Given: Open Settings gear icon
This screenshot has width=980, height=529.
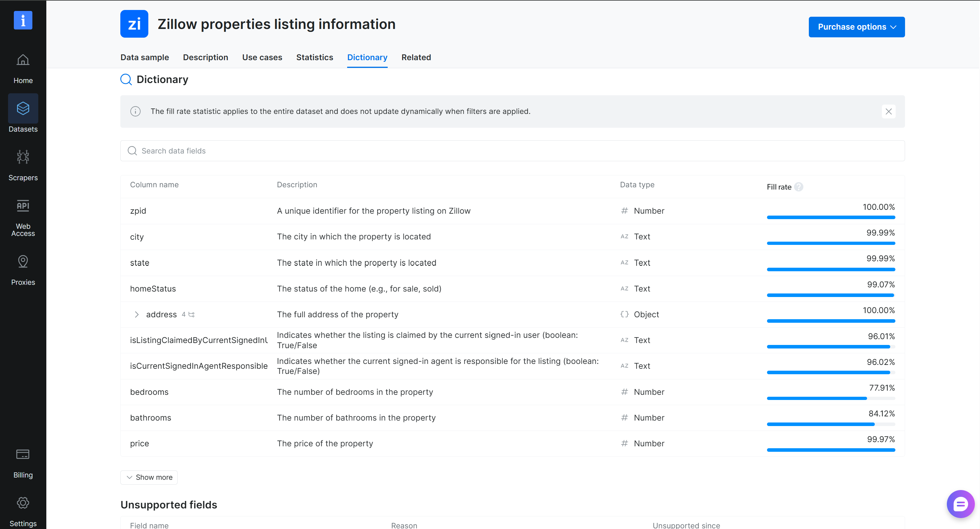Looking at the screenshot, I should (23, 503).
